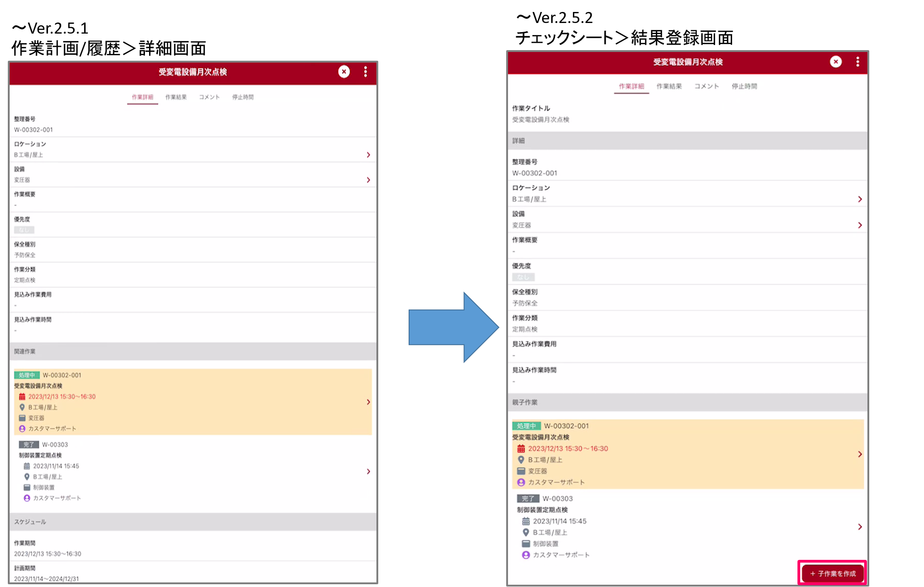This screenshot has width=924, height=587.
Task: Switch to 作業結果 tab in left panel
Action: pos(176,97)
